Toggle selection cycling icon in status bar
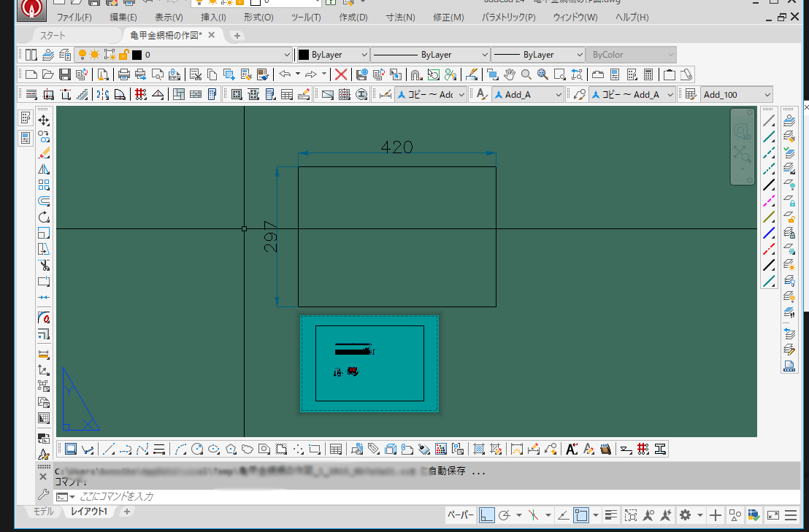Viewport: 809px width, 532px height. pos(631,515)
